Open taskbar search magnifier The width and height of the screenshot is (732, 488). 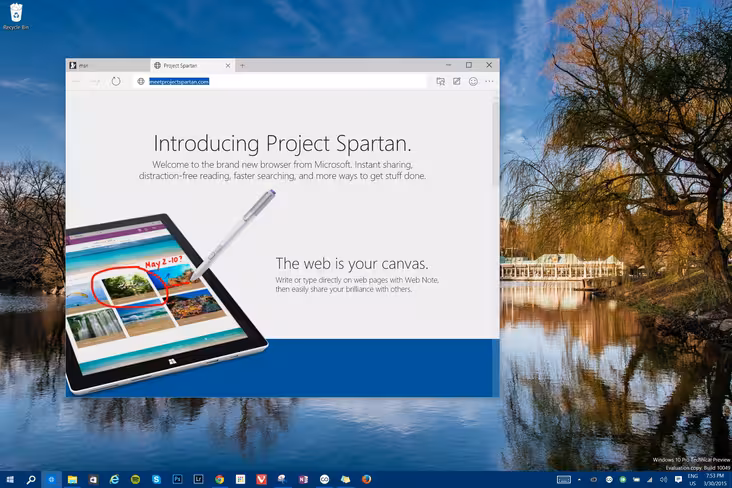[x=31, y=480]
